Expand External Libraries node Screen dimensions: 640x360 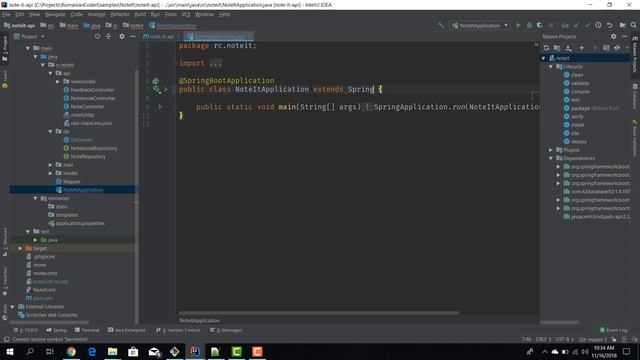13,307
